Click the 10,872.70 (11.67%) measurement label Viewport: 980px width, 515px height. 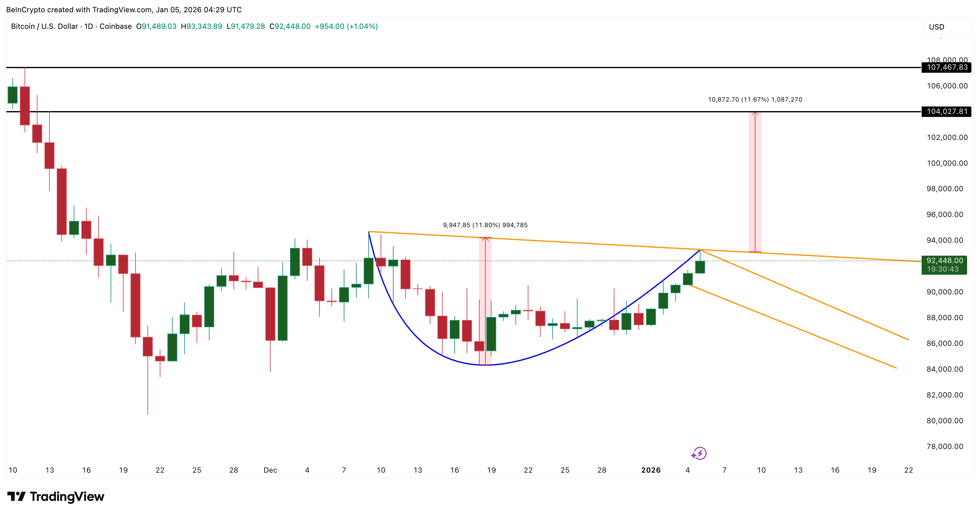[755, 99]
